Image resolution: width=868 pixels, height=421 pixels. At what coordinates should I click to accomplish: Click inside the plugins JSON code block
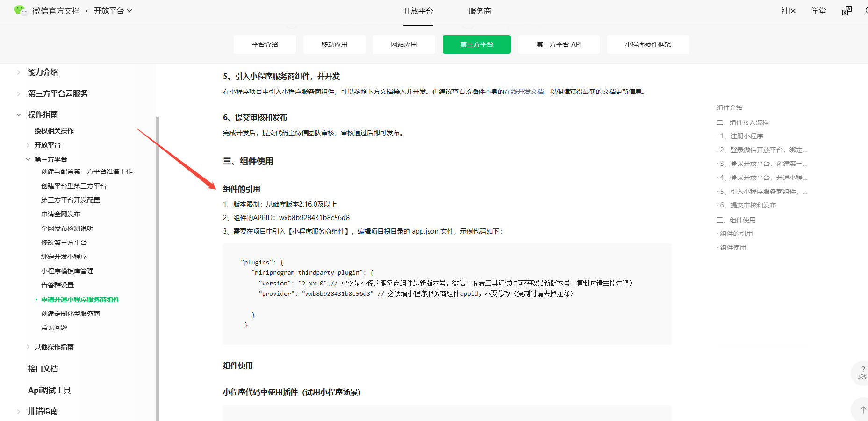(x=447, y=294)
